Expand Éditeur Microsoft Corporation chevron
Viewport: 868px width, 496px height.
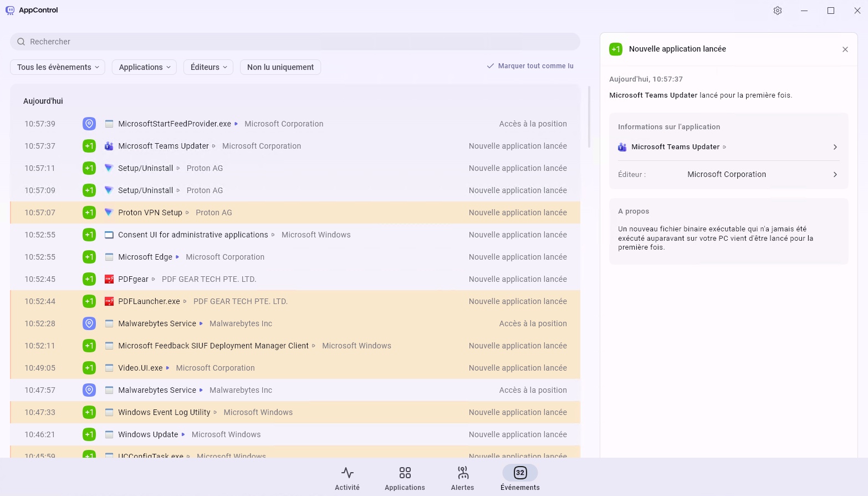pos(835,174)
